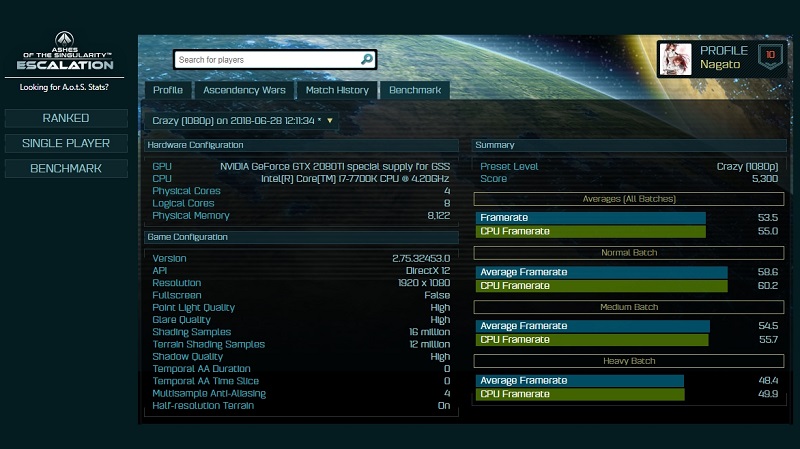Image resolution: width=800 pixels, height=449 pixels.
Task: Click the Shadow Quality label
Action: tap(187, 357)
